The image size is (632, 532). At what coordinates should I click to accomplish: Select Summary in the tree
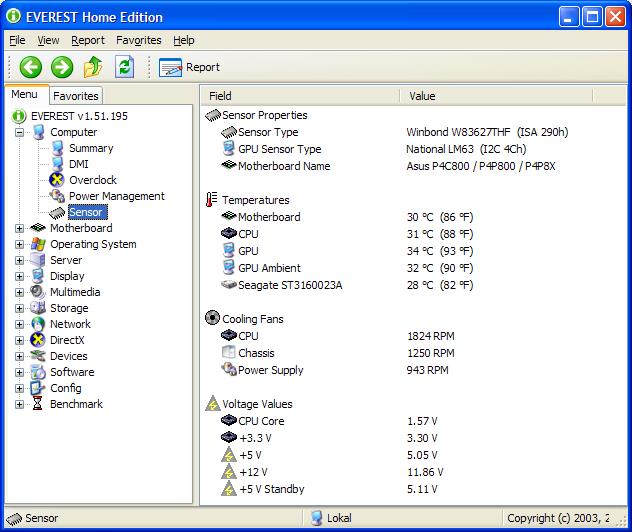click(x=91, y=148)
